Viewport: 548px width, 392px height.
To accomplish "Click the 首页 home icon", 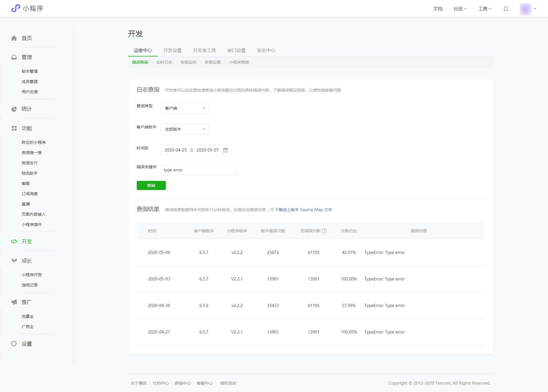I will point(14,38).
